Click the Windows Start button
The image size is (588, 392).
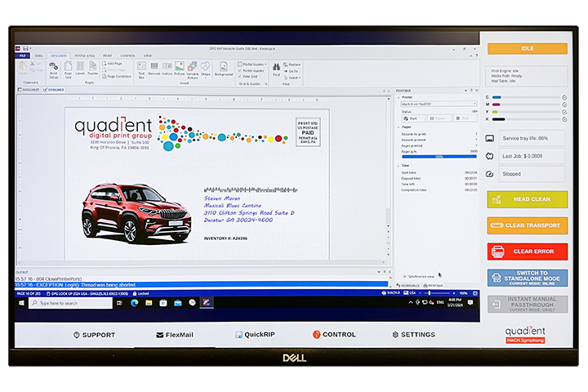pyautogui.click(x=22, y=303)
